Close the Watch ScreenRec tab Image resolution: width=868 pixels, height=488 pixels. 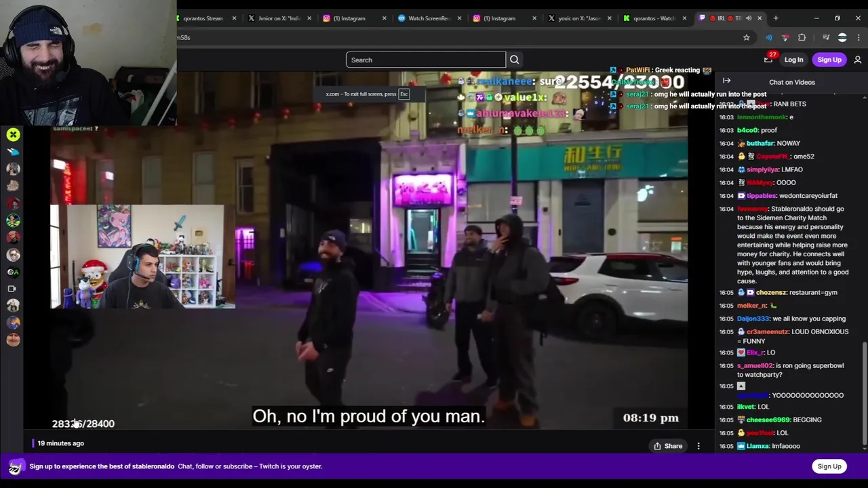pyautogui.click(x=459, y=18)
